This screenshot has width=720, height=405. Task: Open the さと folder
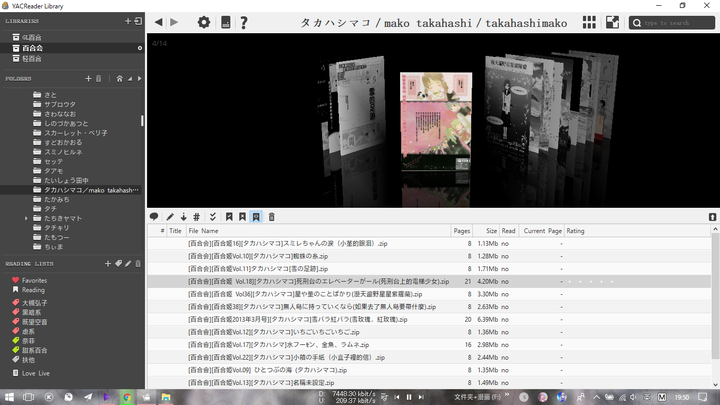(51, 95)
